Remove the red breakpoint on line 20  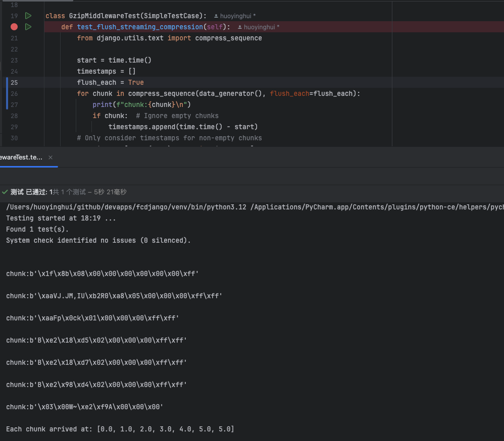pos(14,27)
